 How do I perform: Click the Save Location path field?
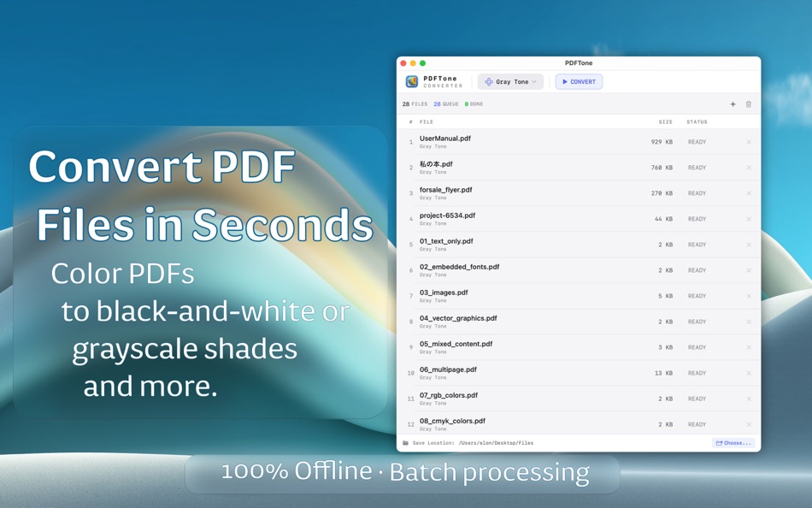[496, 443]
